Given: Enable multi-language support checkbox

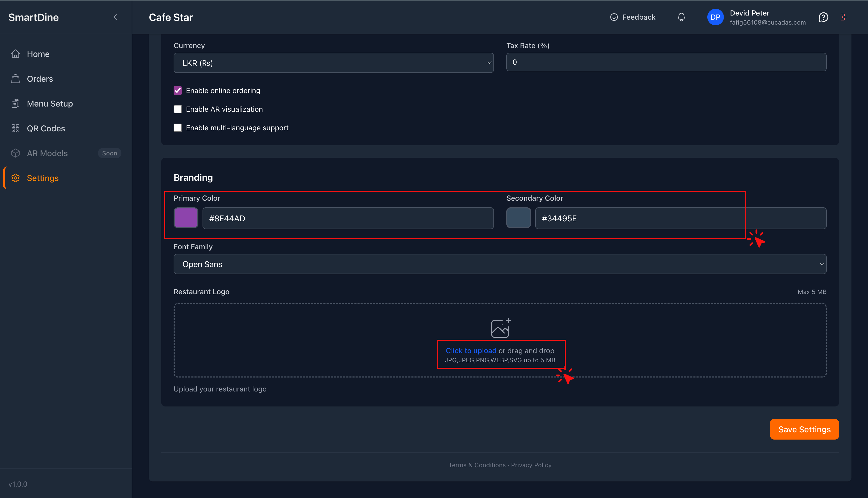Looking at the screenshot, I should pos(178,128).
